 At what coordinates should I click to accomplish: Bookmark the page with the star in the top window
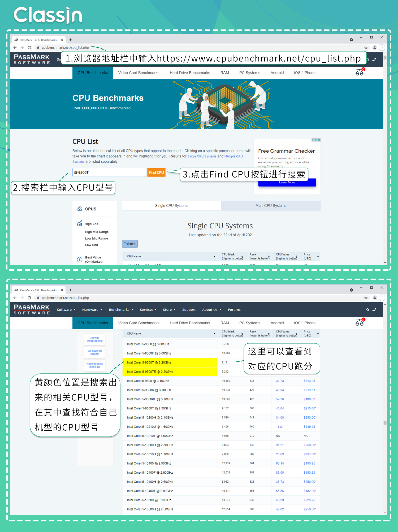click(366, 48)
